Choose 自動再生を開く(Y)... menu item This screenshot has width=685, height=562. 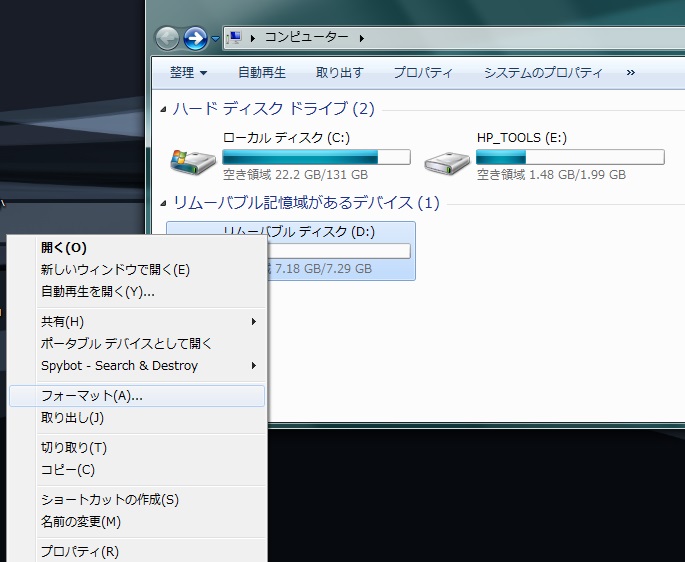pyautogui.click(x=137, y=291)
